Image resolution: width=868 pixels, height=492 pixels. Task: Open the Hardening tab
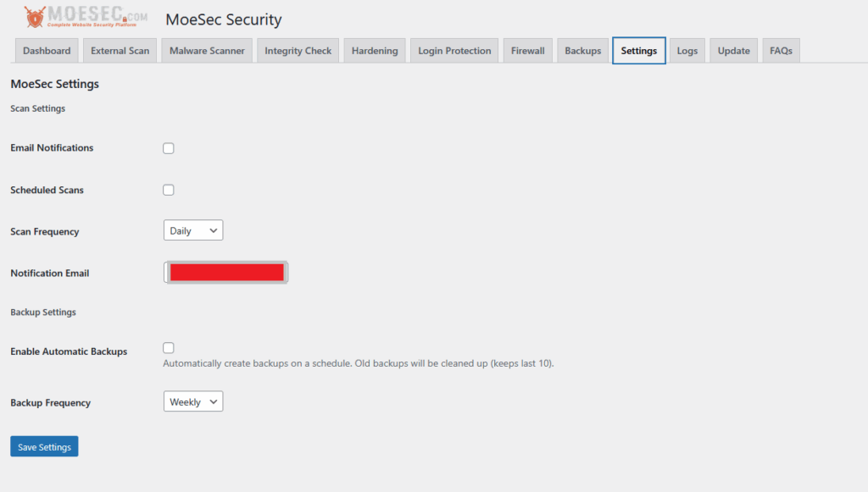(x=374, y=50)
